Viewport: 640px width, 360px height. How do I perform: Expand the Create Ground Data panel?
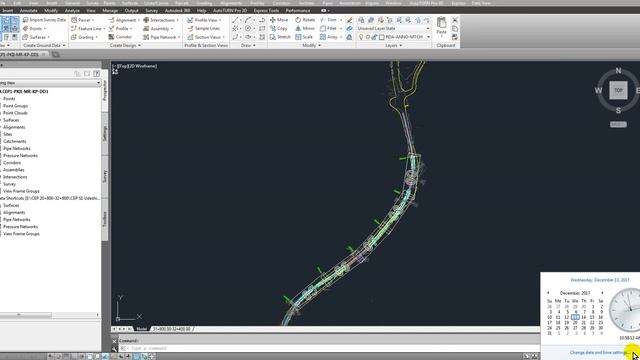[x=44, y=45]
